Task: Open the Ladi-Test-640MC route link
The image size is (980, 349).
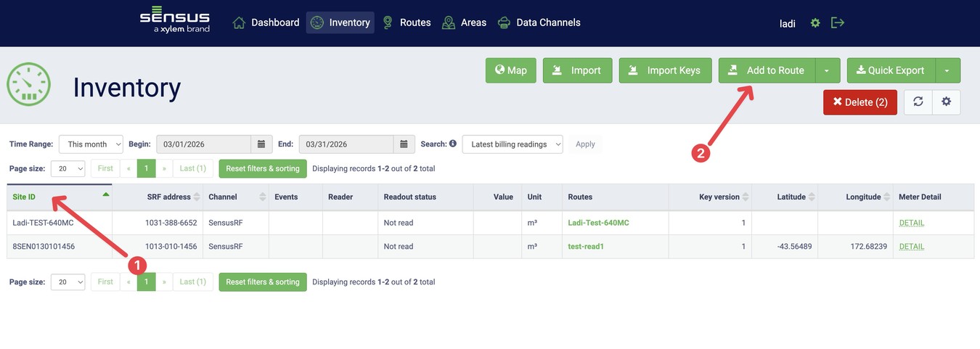Action: [598, 223]
